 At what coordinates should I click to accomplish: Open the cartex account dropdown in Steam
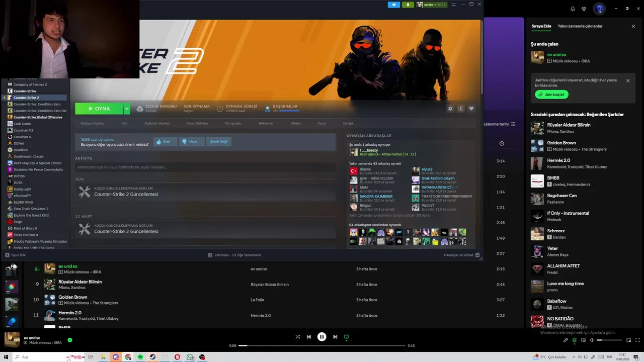click(x=432, y=5)
